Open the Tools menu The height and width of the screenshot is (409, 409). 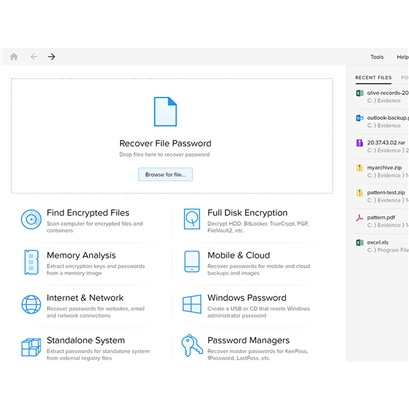(377, 57)
